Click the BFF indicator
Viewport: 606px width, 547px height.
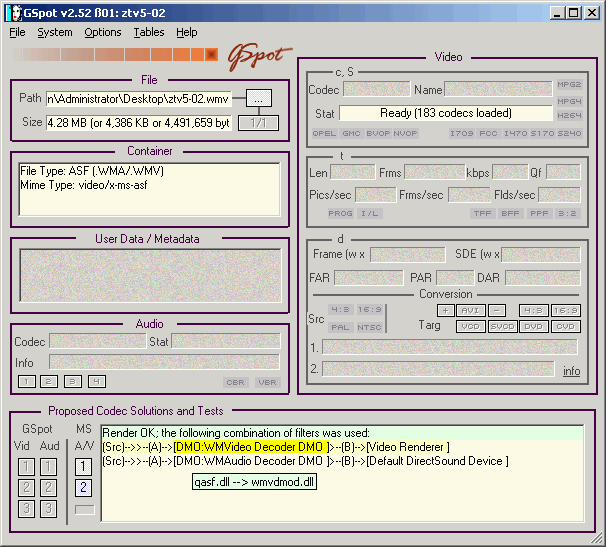[x=511, y=213]
